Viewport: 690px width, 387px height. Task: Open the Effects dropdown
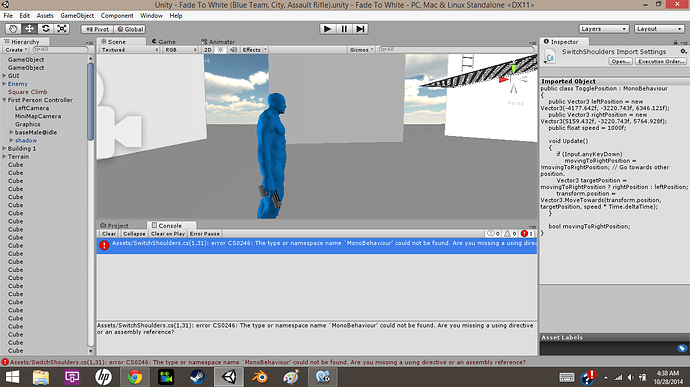pos(254,50)
